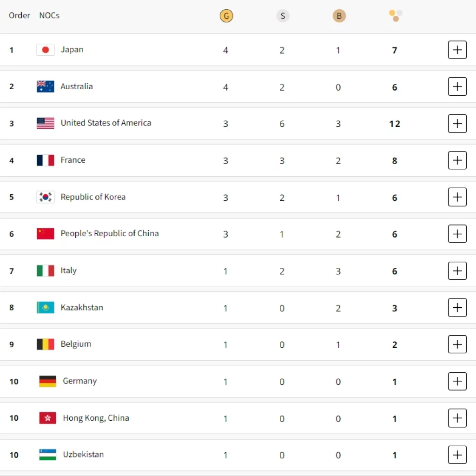Open the Belgium country link

coord(76,344)
